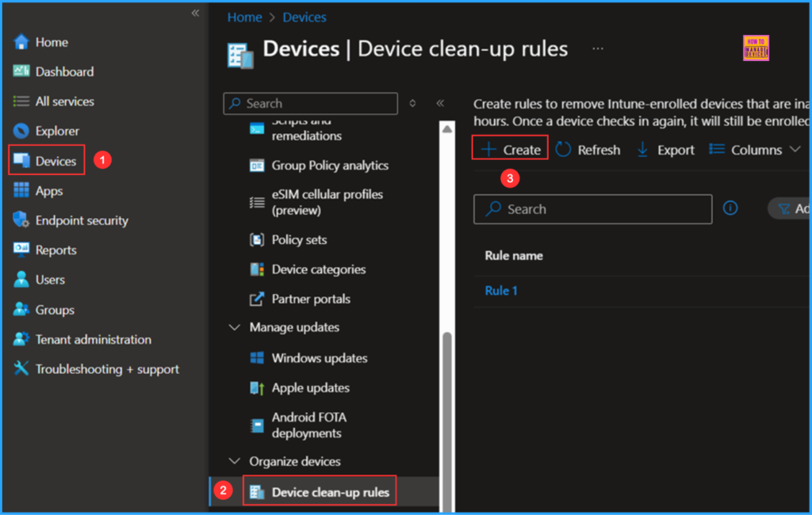
Task: Open the Apps grid icon
Action: pyautogui.click(x=21, y=190)
